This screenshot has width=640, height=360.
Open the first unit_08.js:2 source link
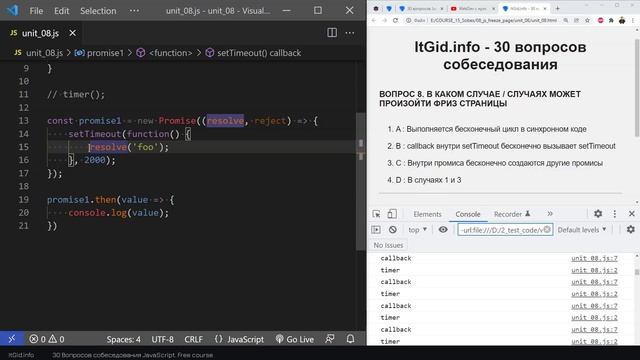coord(594,270)
